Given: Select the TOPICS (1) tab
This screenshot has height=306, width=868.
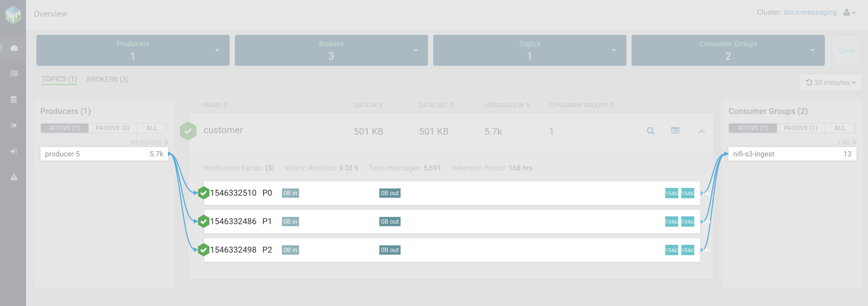Looking at the screenshot, I should 59,79.
